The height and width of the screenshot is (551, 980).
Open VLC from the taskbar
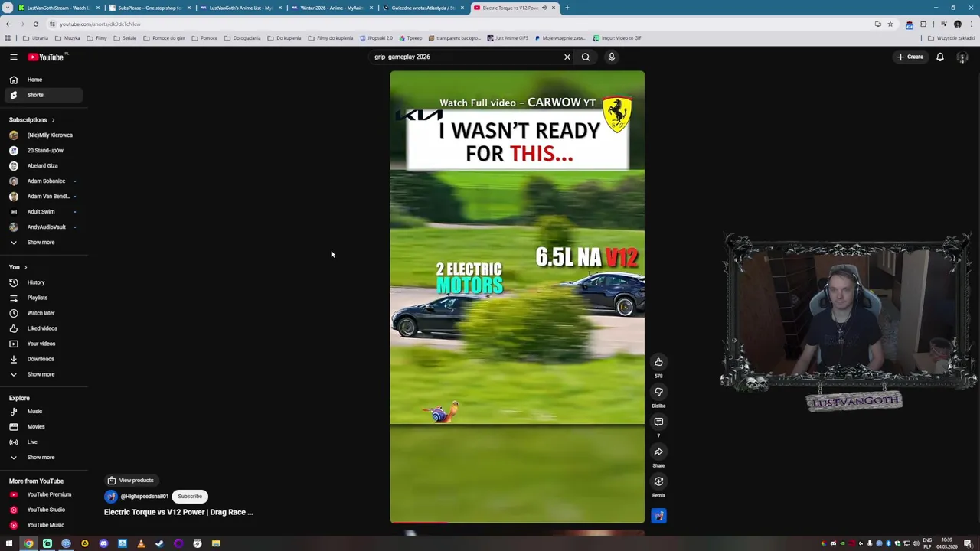click(141, 543)
